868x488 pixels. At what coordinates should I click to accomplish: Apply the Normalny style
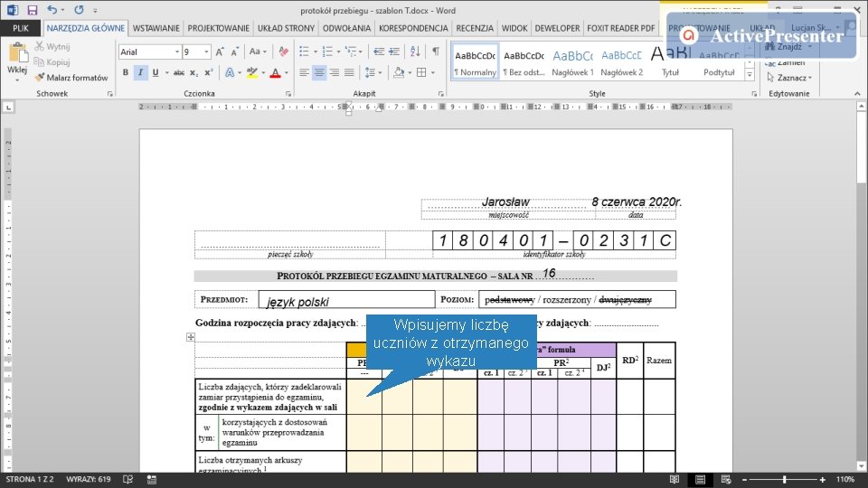coord(475,61)
